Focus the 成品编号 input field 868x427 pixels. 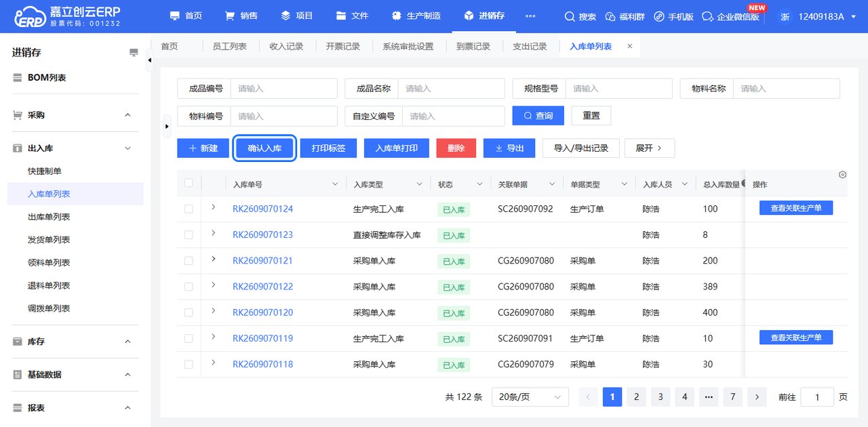[283, 89]
